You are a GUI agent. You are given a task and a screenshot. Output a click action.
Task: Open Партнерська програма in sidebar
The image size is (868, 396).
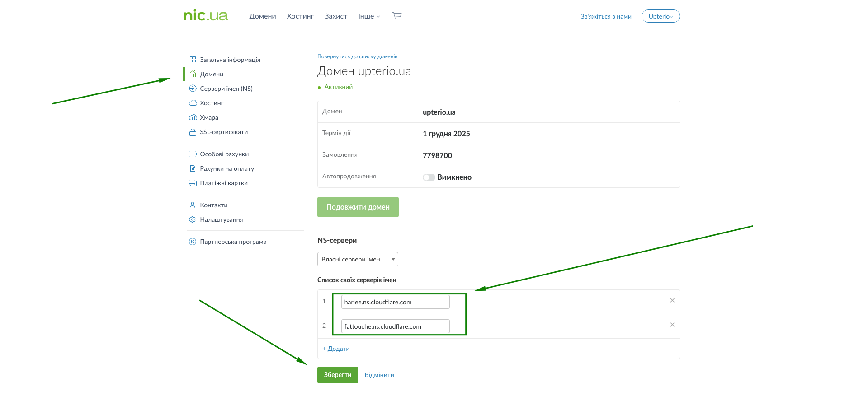pos(233,242)
